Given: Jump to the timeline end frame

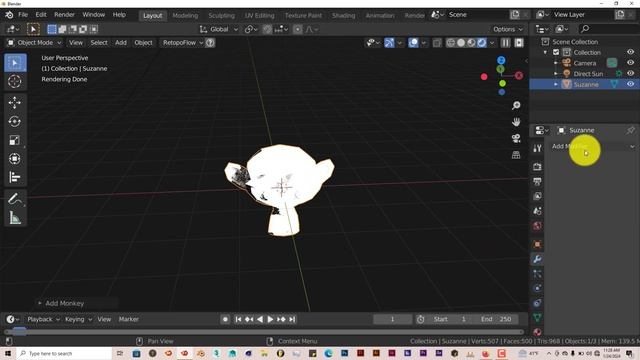Looking at the screenshot, I should pos(292,319).
